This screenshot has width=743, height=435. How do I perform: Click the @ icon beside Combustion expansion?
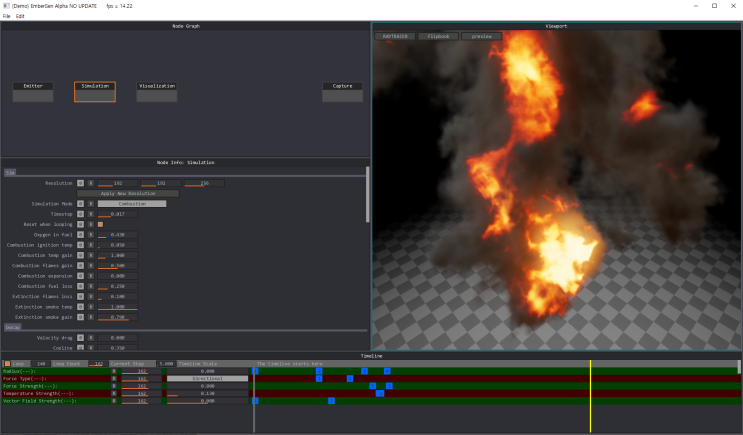[81, 276]
